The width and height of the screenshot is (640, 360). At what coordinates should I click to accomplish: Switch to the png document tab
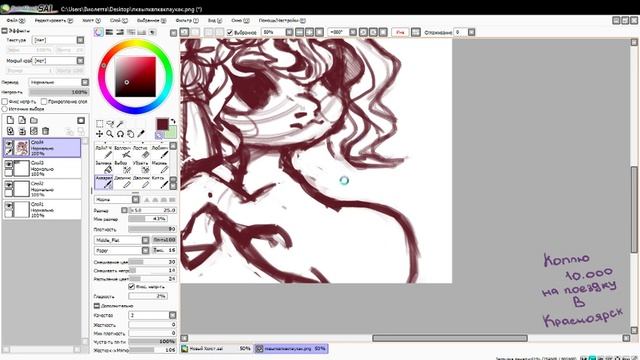point(291,349)
